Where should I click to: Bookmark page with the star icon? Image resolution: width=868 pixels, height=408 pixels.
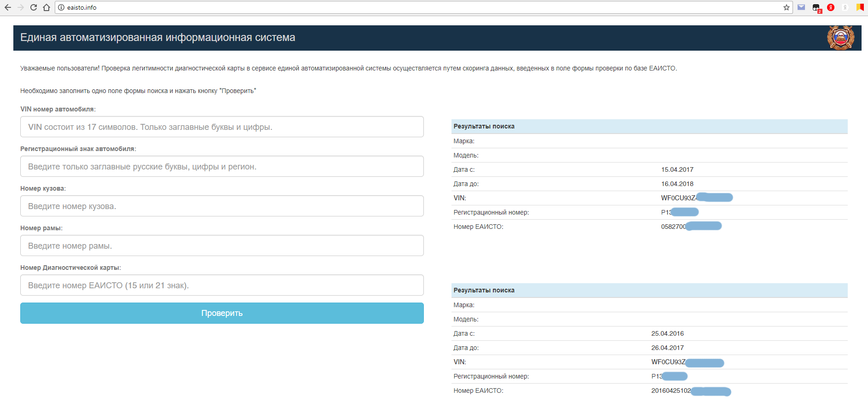[787, 7]
